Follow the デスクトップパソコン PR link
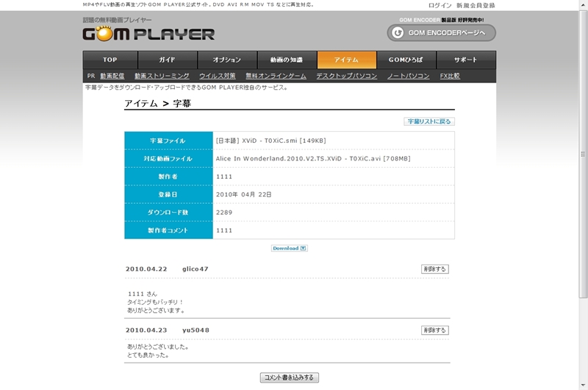Screen dimensions: 588x390 tap(346, 76)
